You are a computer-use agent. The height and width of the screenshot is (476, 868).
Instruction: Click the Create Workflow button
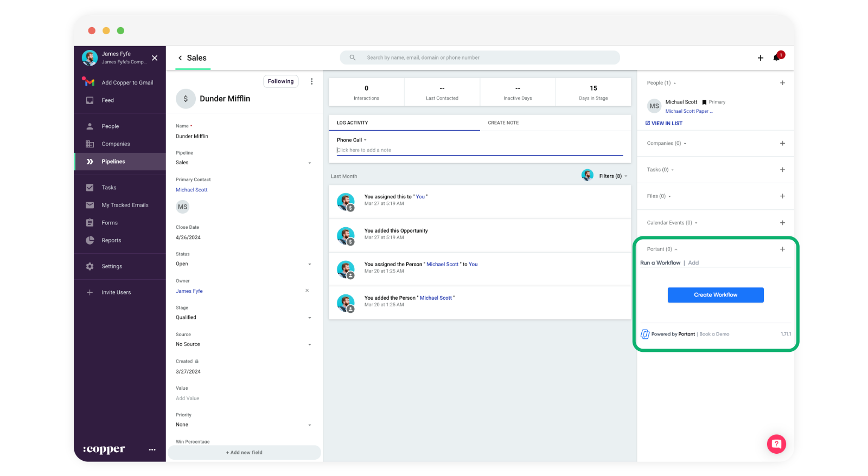pos(715,295)
